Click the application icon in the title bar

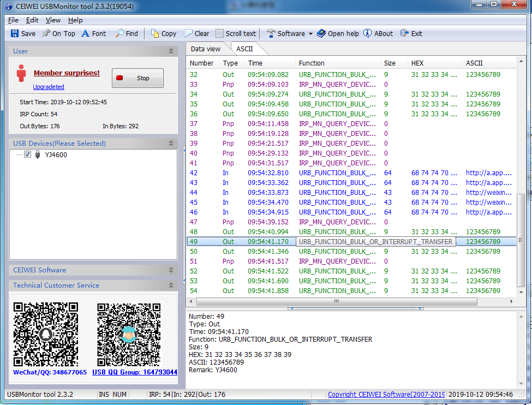[9, 6]
